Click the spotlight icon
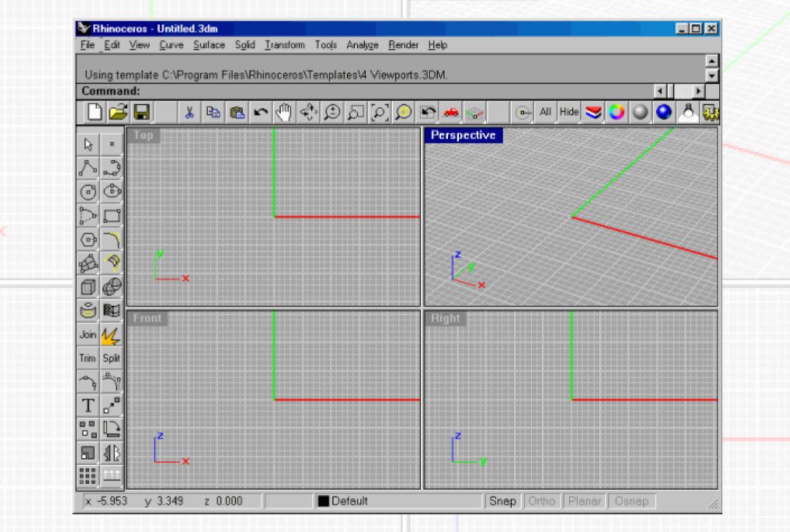This screenshot has width=790, height=532. (688, 112)
